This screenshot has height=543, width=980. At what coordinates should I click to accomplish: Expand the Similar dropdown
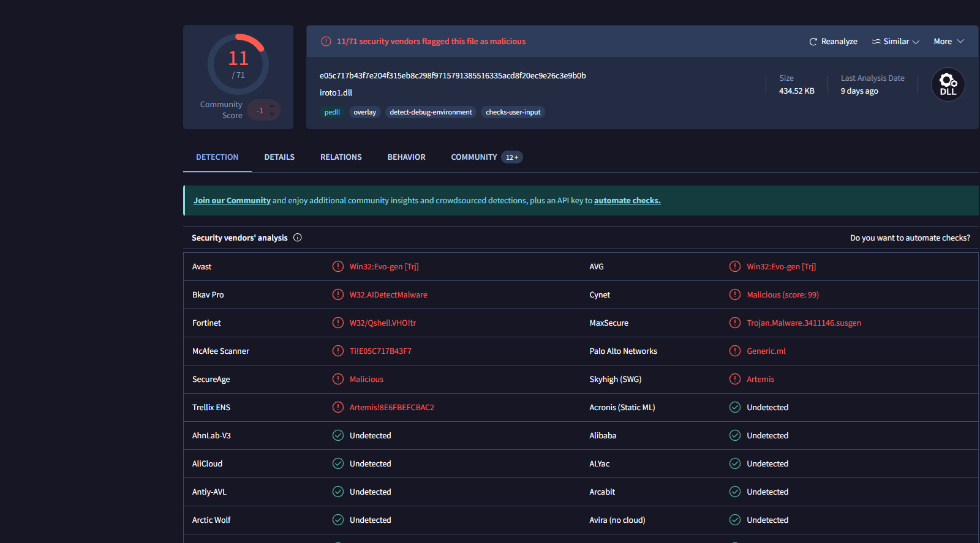[x=895, y=42]
